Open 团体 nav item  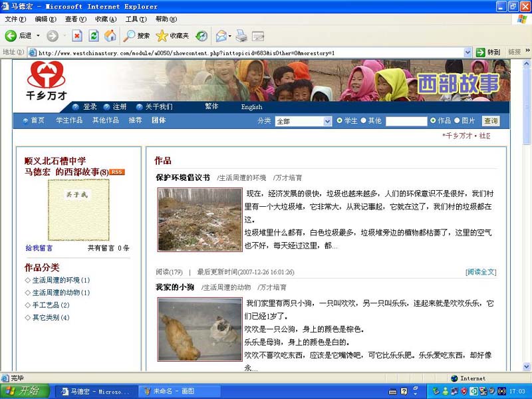click(158, 120)
